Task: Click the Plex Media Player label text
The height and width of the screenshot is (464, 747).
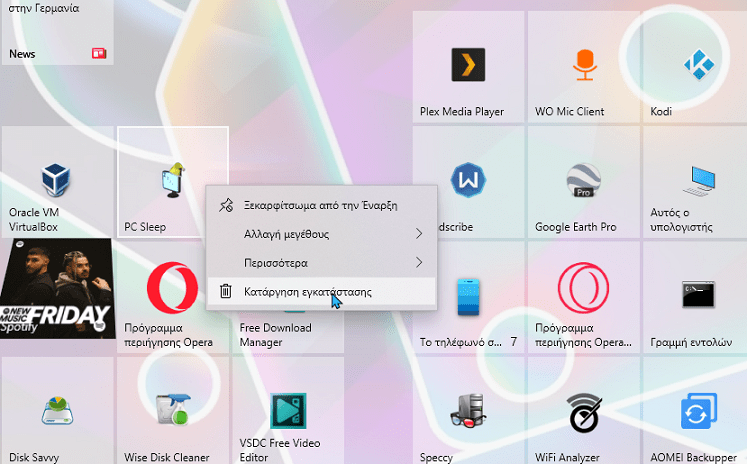Action: 462,111
